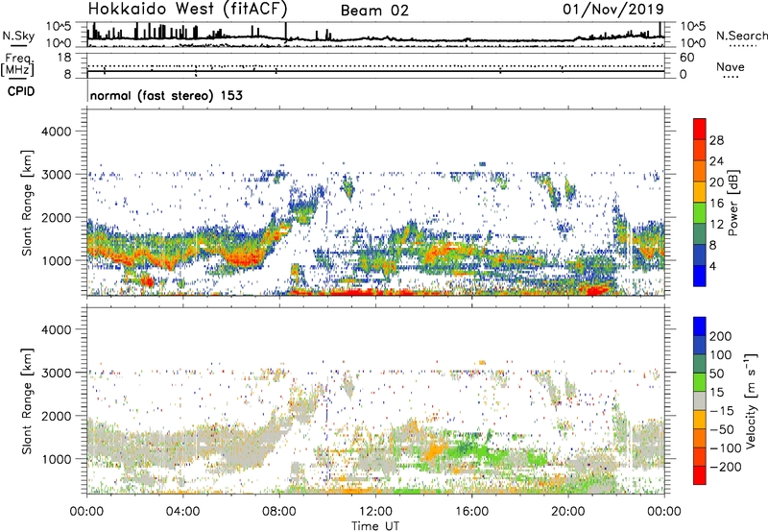Pick the Velocity colorbar segment between 50 and 100
This screenshot has width=768, height=532.
pyautogui.click(x=700, y=364)
